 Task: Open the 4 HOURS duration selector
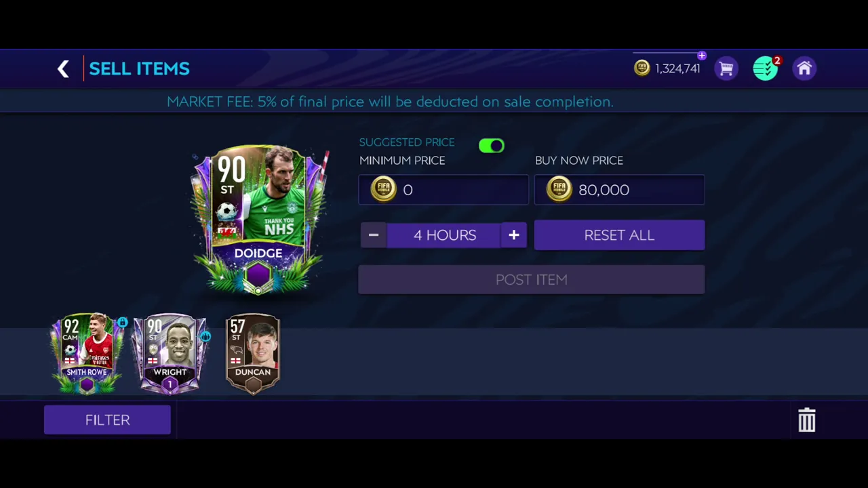[x=444, y=235]
